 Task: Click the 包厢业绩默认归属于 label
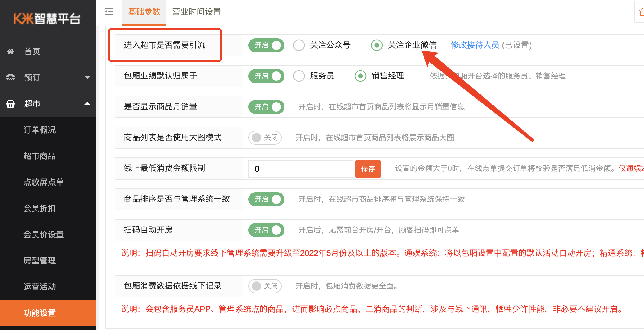pyautogui.click(x=161, y=76)
